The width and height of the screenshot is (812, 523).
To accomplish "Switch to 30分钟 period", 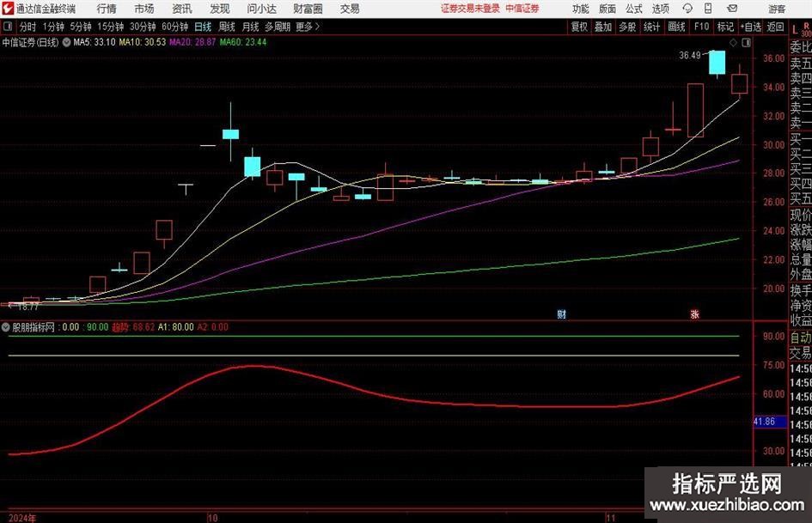I will [x=143, y=27].
